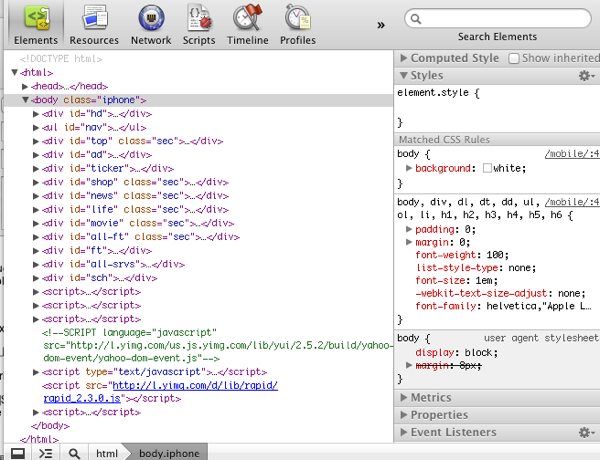Expand Computed Style section
This screenshot has width=600, height=460.
click(x=403, y=58)
